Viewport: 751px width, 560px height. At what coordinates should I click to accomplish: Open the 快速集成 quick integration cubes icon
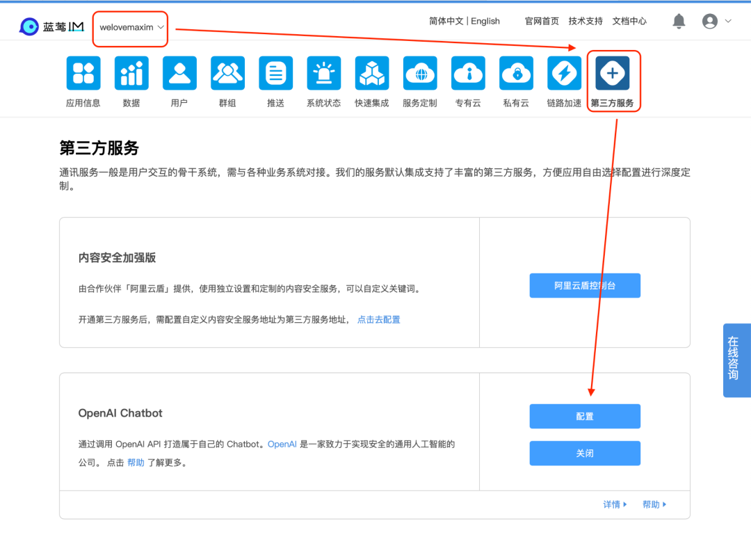pos(372,73)
